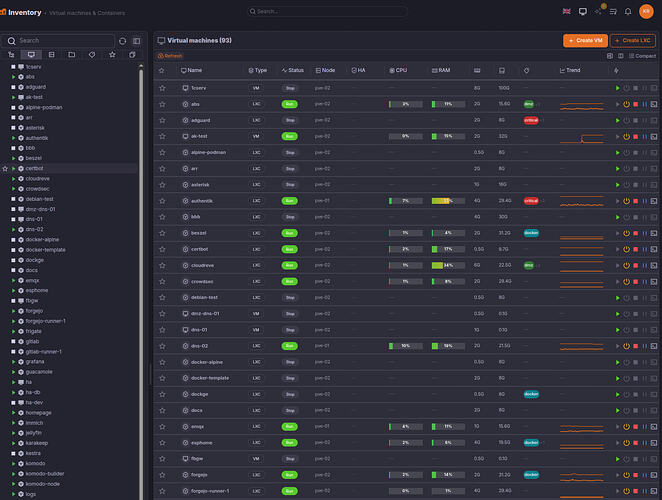Star the 1cserv row as favorite

[x=162, y=88]
